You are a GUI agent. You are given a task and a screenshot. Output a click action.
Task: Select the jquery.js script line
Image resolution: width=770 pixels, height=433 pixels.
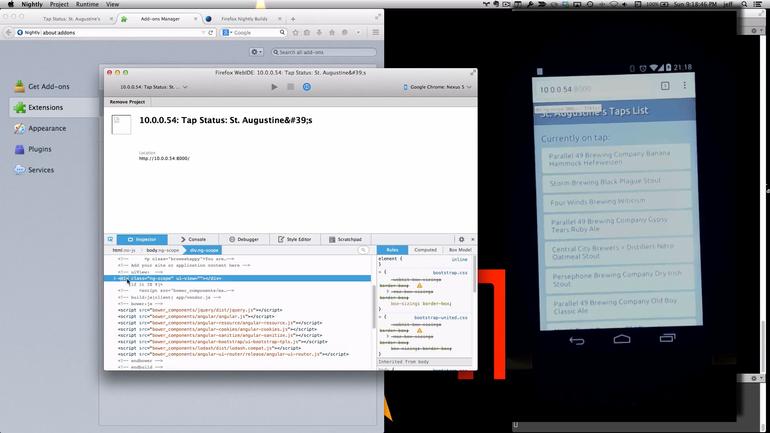coord(200,310)
